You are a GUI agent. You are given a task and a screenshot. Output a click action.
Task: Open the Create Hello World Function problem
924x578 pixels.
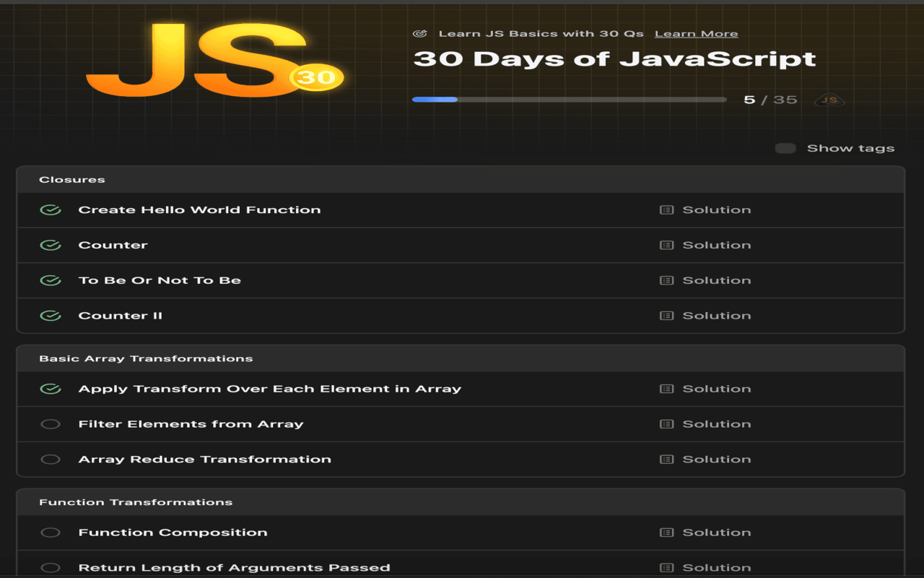199,210
